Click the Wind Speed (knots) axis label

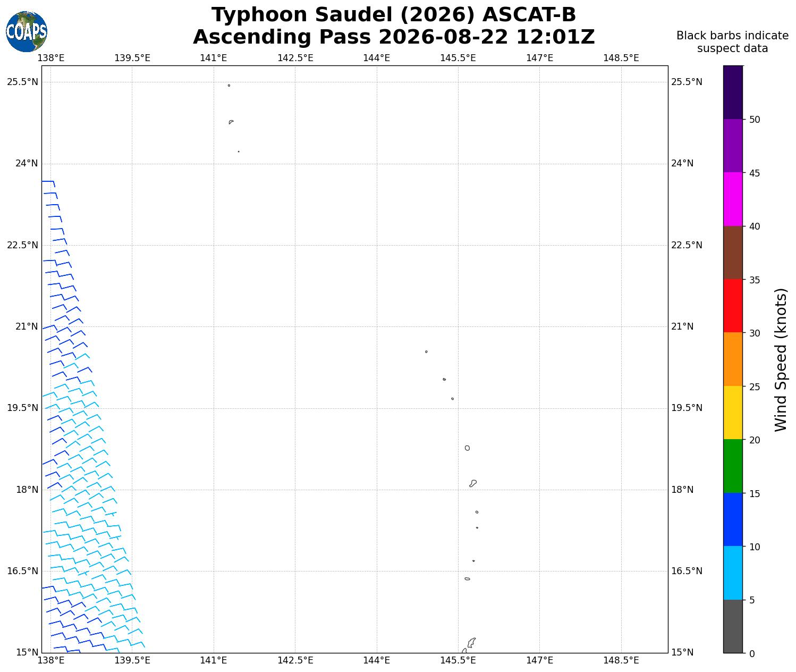point(780,359)
